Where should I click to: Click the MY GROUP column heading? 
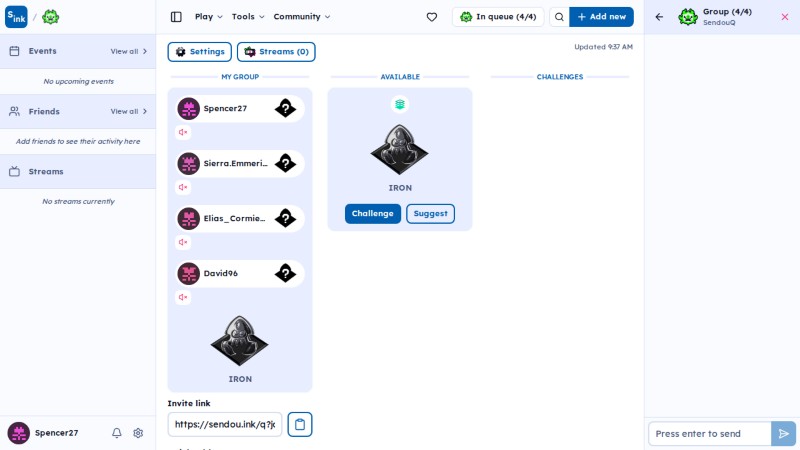(x=240, y=77)
